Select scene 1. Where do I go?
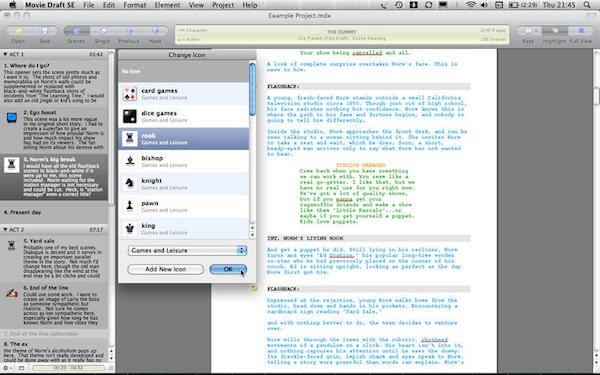Image resolution: width=600 pixels, height=375 pixels. coord(54,83)
